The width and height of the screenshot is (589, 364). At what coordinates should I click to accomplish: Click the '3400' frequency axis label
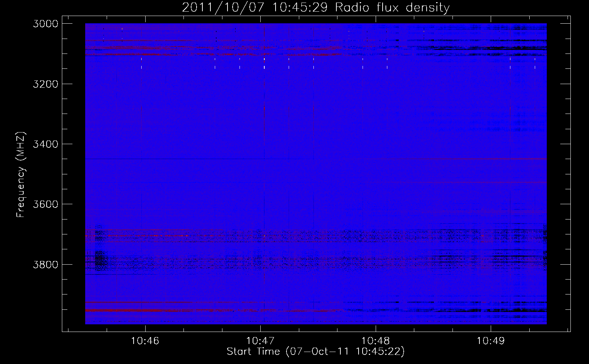coord(46,144)
